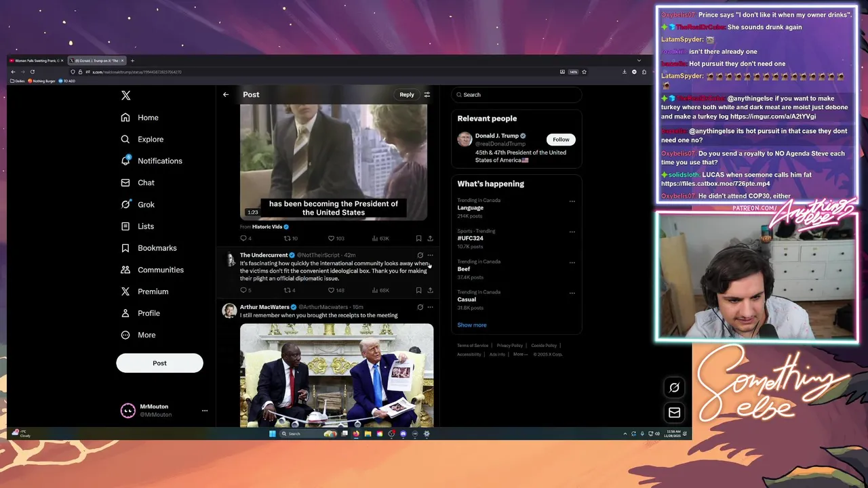Expand the More menu in sidebar
868x488 pixels.
[138, 335]
